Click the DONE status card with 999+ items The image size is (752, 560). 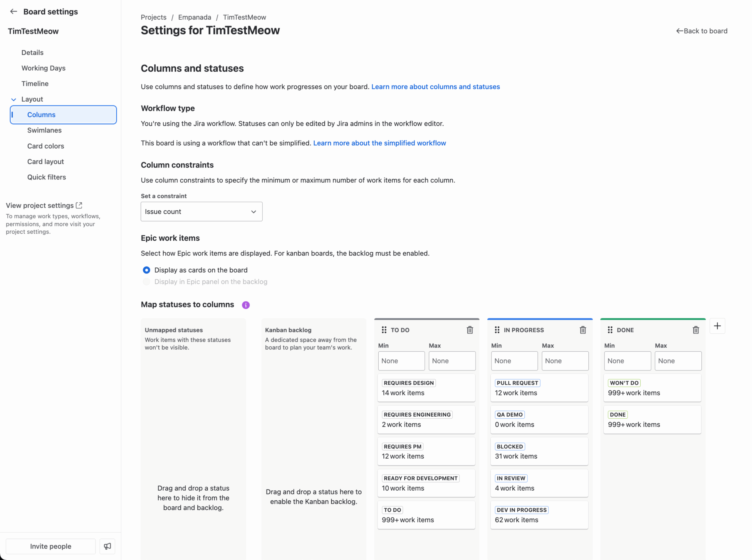(x=652, y=420)
